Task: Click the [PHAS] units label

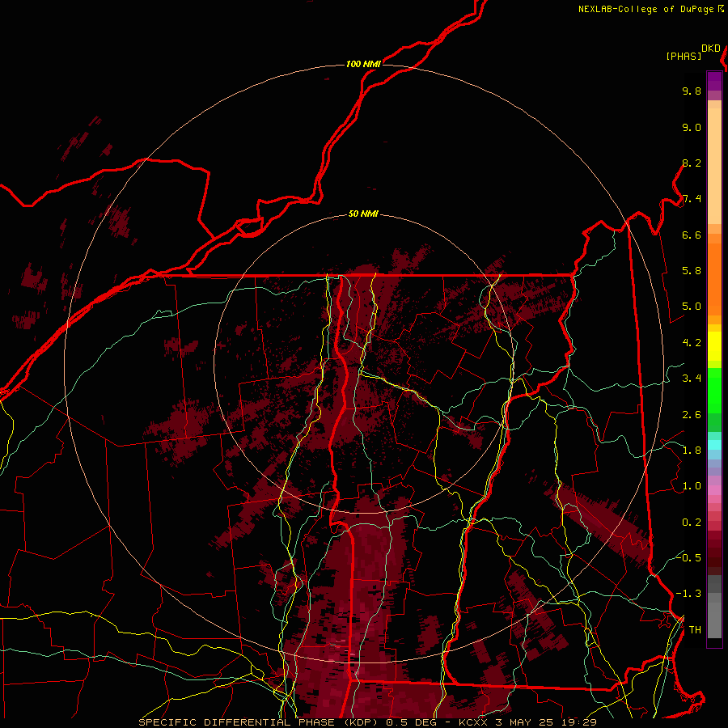Action: [684, 57]
